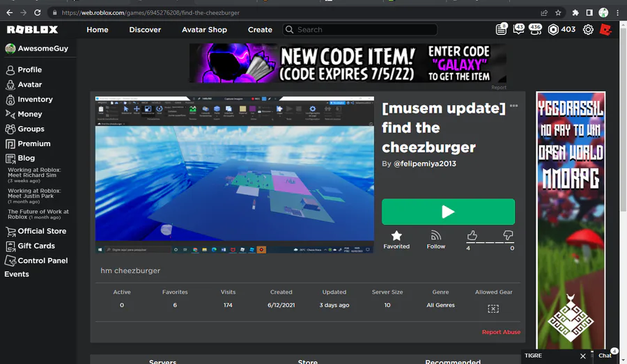The width and height of the screenshot is (627, 364).
Task: Click Report under the banner ad
Action: coord(499,88)
